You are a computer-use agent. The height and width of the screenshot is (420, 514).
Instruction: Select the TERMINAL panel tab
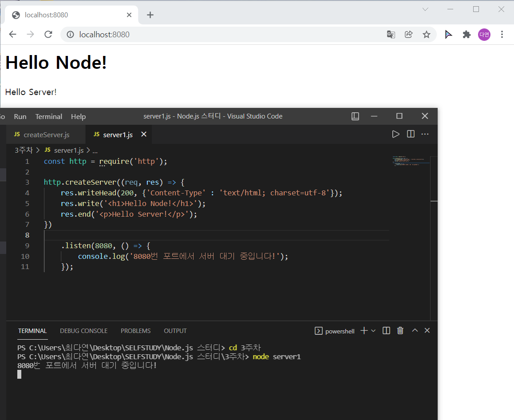(x=32, y=331)
